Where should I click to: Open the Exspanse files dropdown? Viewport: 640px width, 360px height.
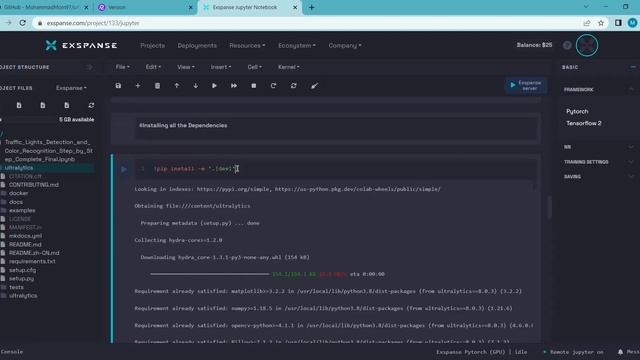pos(71,88)
